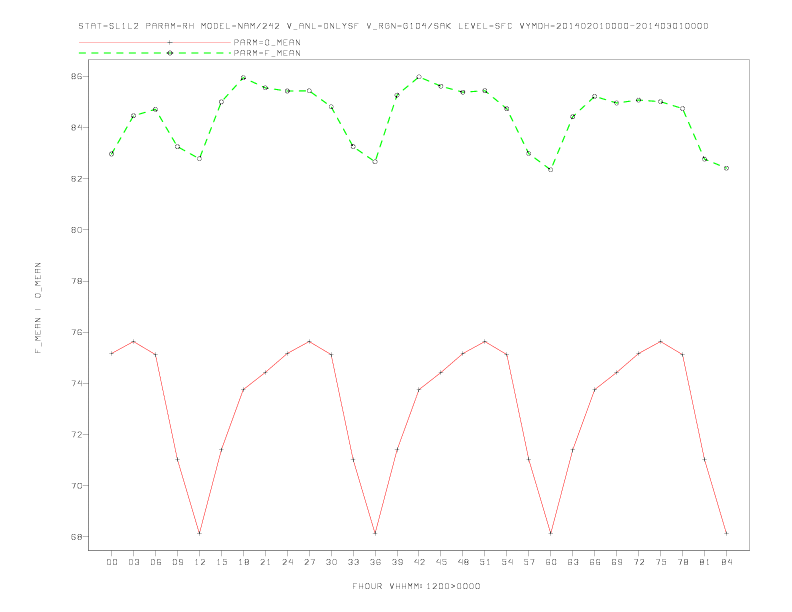
Task: Click the y-axis tick label 68
Action: point(76,537)
